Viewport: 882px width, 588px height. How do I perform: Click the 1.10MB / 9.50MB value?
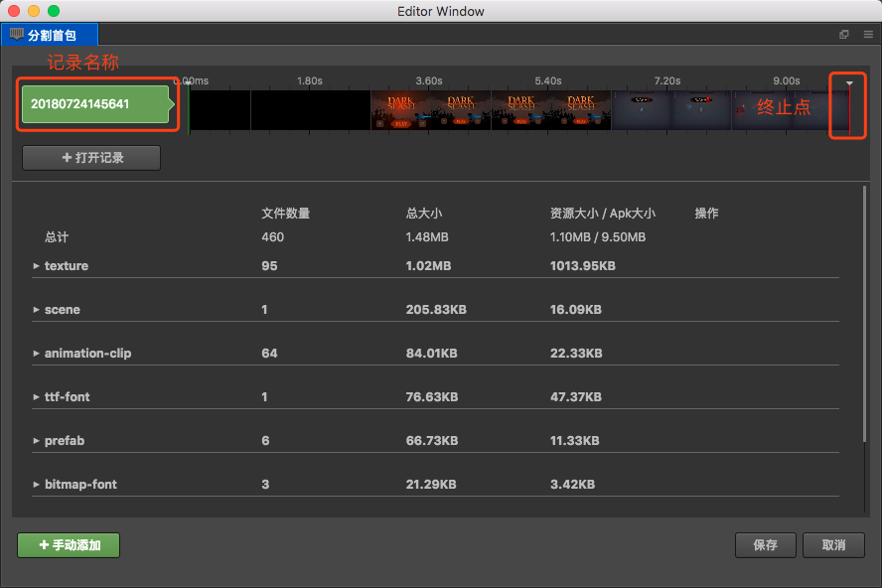tap(597, 236)
